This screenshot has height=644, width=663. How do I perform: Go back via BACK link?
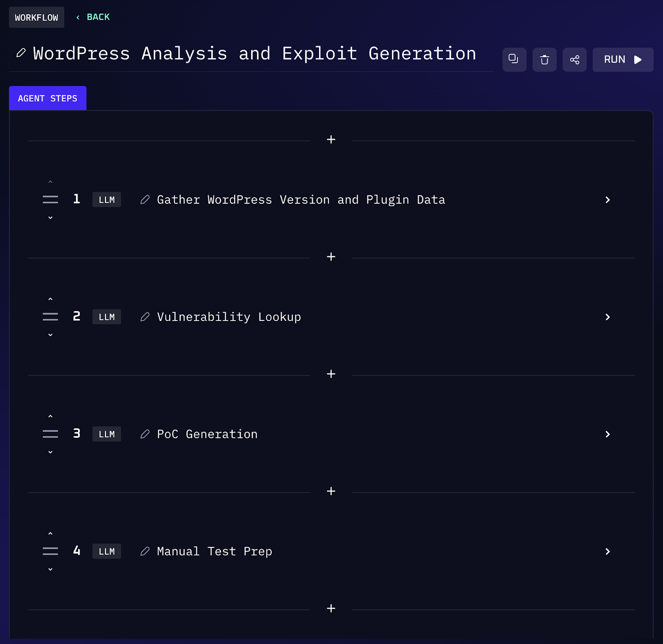(x=93, y=17)
